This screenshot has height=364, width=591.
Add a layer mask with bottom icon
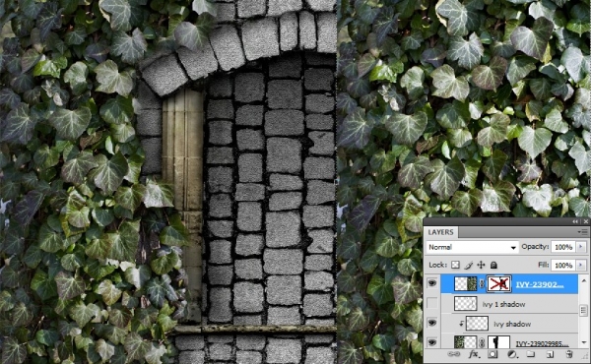click(x=492, y=354)
